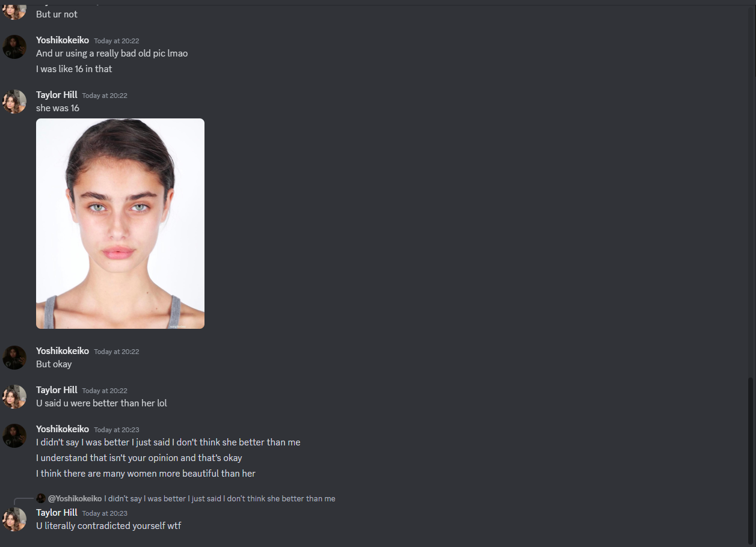Screen dimensions: 756x547
Task: Click the @Yoshikokeiko mention in reply preview
Action: coord(75,498)
